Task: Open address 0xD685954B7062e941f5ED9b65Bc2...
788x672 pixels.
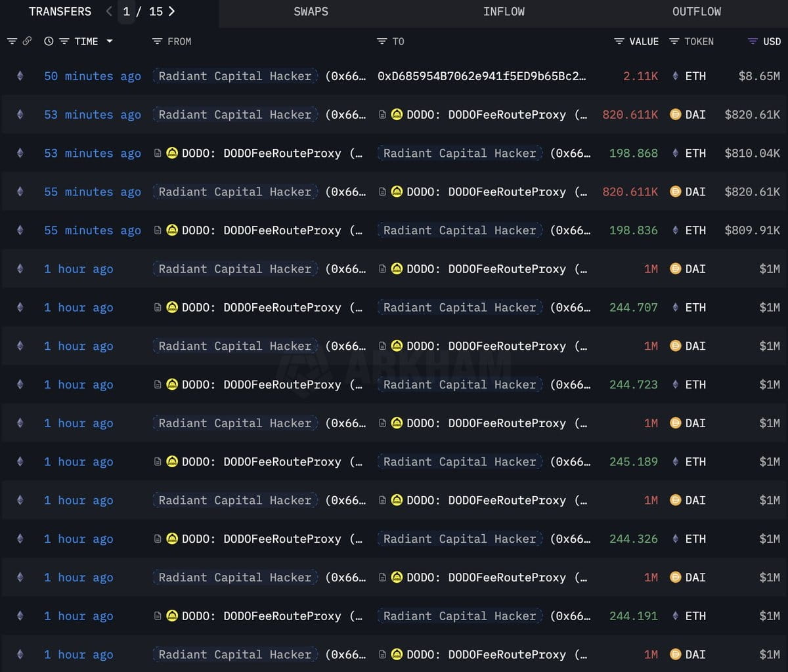Action: tap(482, 76)
